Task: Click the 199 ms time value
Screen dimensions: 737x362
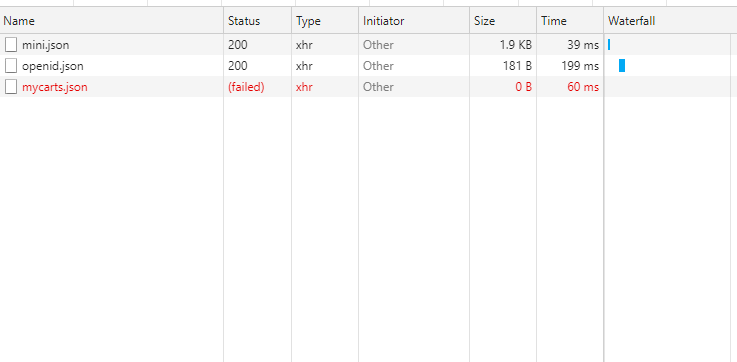Action: pos(580,66)
